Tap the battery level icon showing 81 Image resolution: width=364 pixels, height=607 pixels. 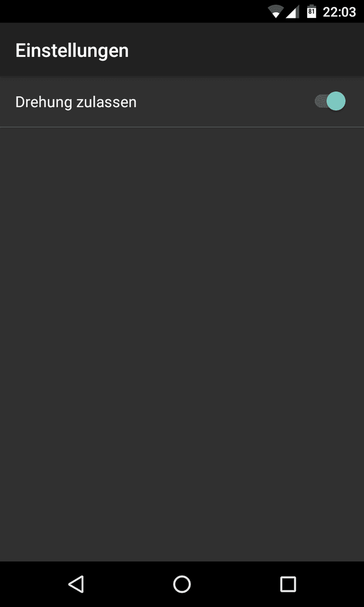click(311, 12)
